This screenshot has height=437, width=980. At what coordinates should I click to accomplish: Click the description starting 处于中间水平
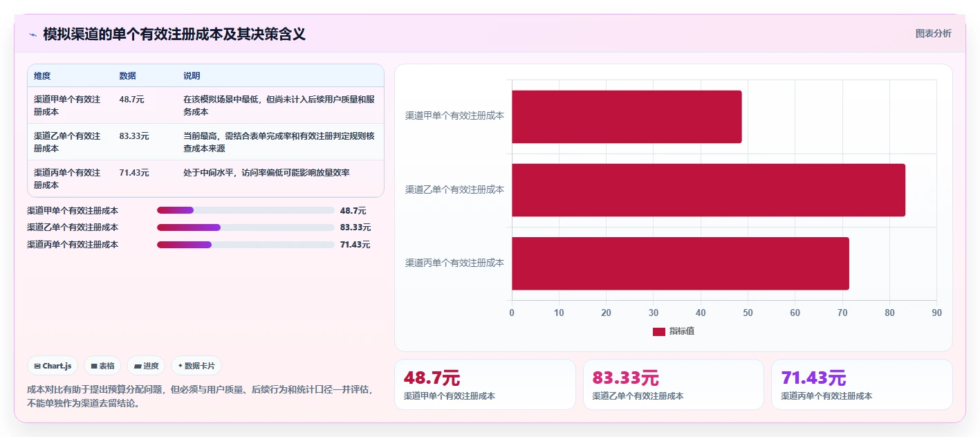266,173
